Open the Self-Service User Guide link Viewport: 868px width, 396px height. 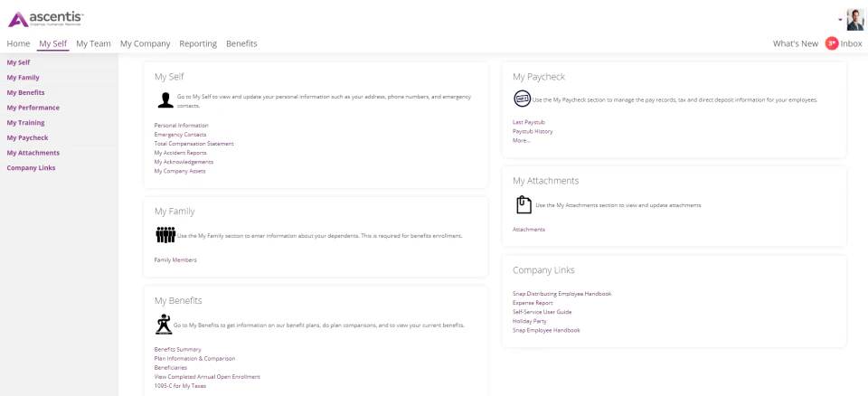click(542, 312)
